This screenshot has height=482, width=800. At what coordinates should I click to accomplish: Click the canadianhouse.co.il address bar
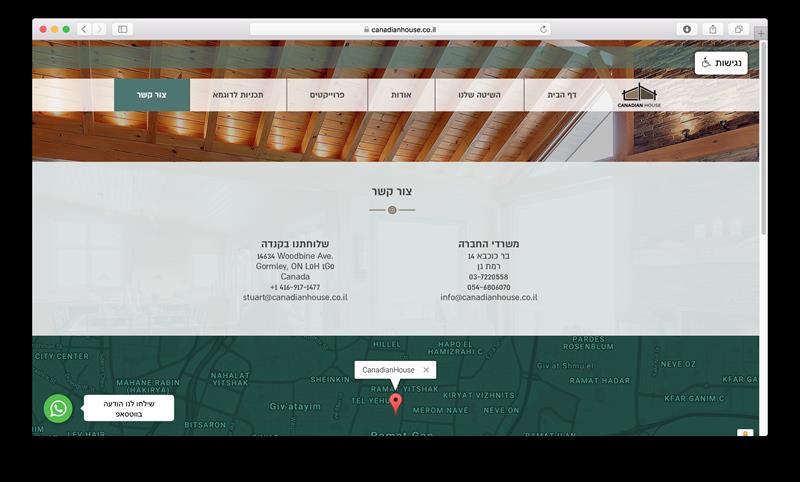click(400, 30)
